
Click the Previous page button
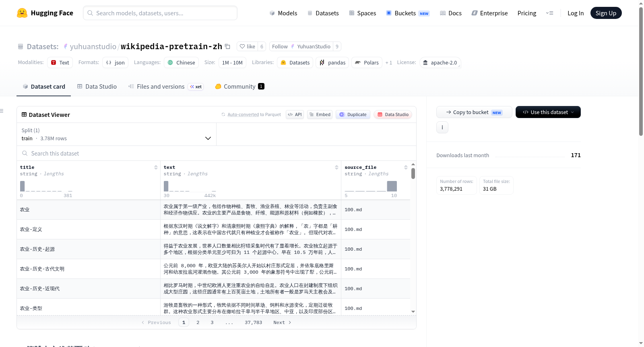(157, 322)
